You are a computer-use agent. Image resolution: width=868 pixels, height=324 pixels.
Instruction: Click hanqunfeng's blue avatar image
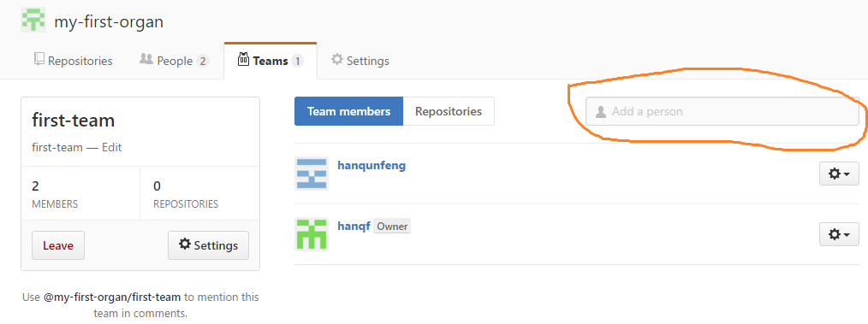[312, 174]
